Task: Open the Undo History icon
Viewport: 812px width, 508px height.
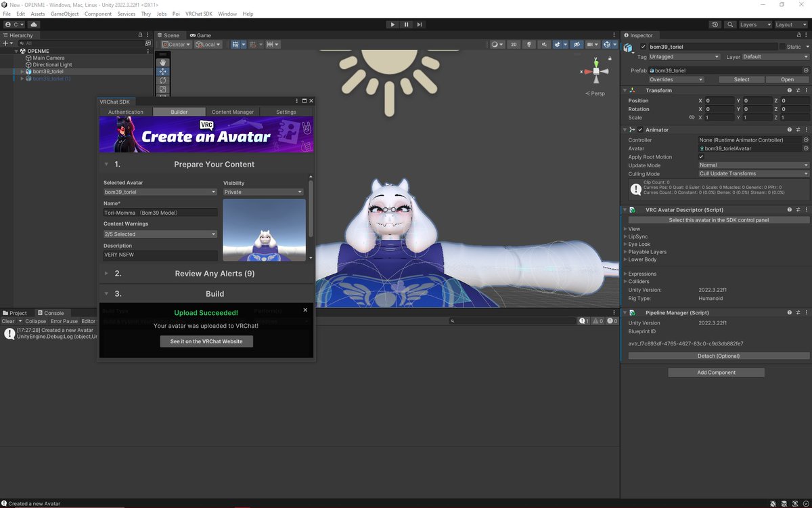Action: point(716,24)
